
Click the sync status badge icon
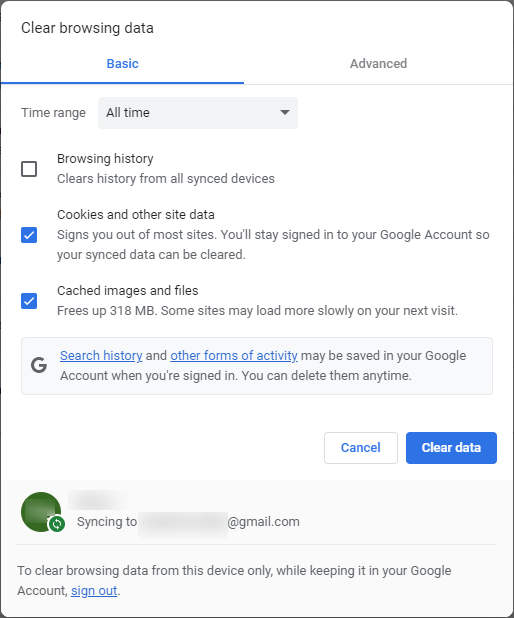(57, 524)
